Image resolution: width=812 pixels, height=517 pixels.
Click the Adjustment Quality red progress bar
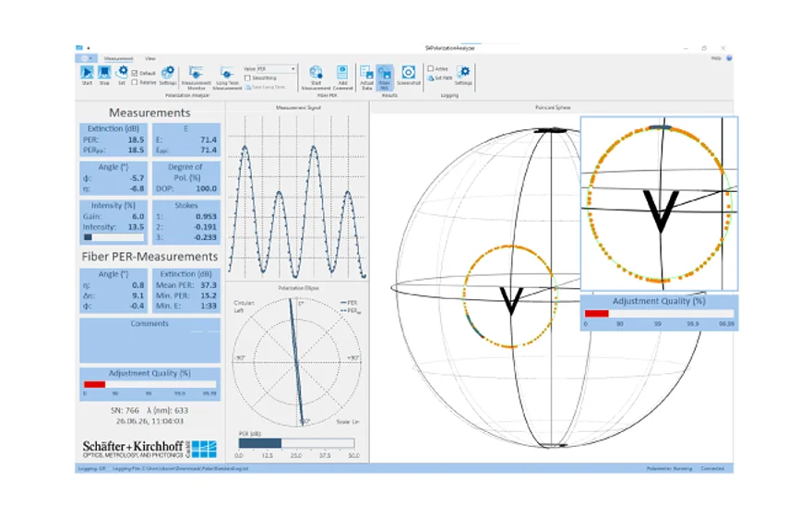pos(95,384)
